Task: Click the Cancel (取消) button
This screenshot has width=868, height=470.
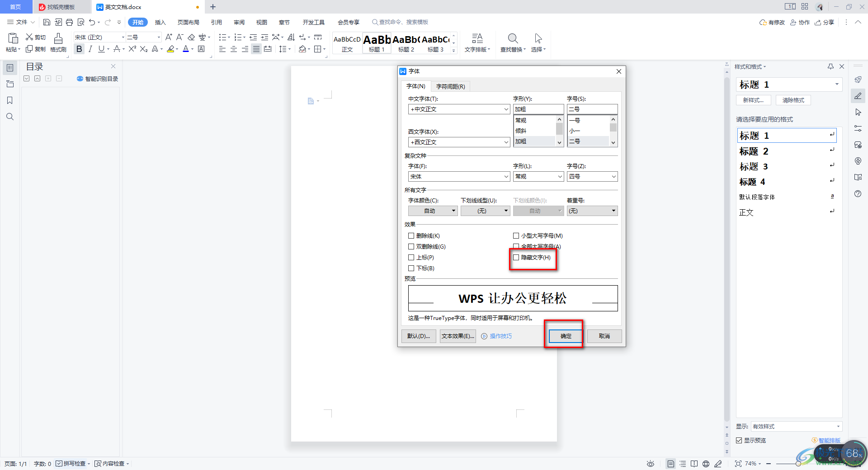Action: coord(604,336)
